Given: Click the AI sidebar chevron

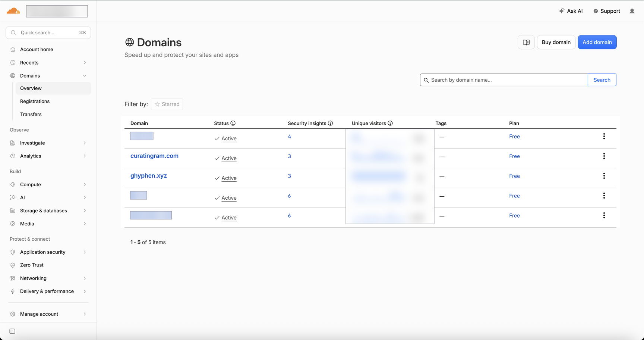Looking at the screenshot, I should 85,197.
